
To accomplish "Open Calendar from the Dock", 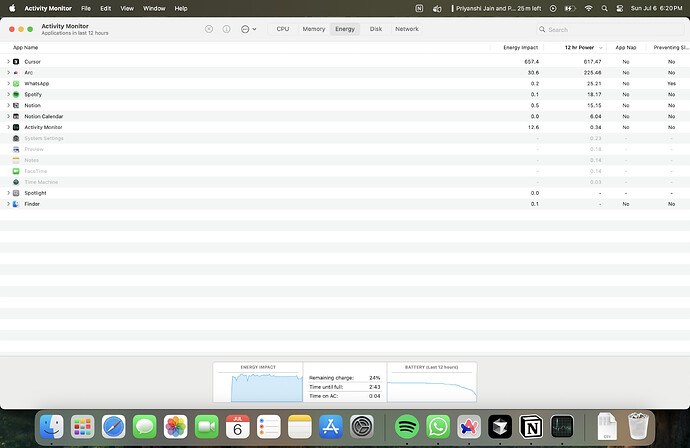I will (x=238, y=427).
